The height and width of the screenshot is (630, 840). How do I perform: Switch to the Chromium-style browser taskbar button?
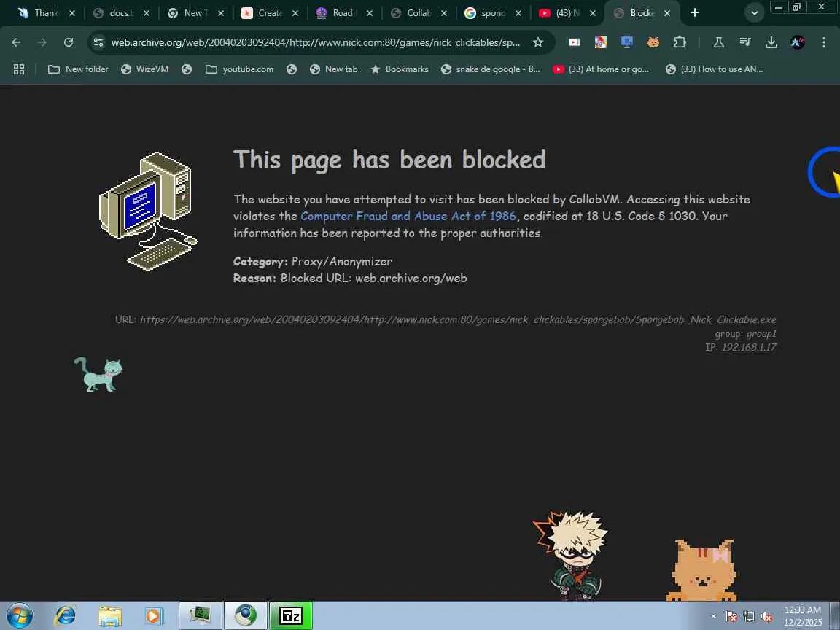point(245,615)
